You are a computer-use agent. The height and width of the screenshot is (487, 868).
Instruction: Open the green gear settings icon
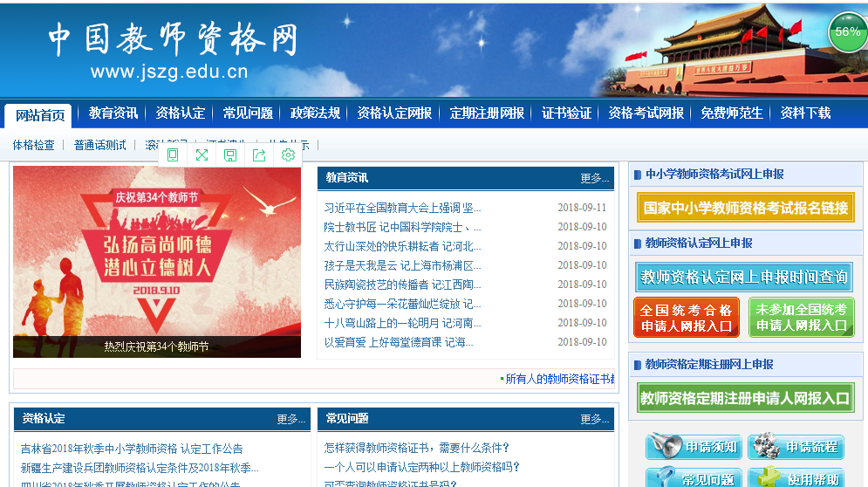click(x=288, y=155)
